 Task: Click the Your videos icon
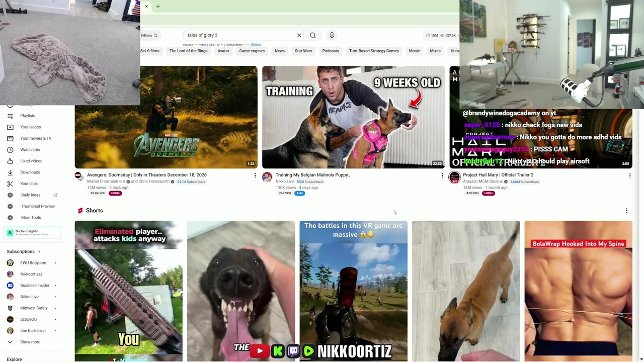[10, 127]
